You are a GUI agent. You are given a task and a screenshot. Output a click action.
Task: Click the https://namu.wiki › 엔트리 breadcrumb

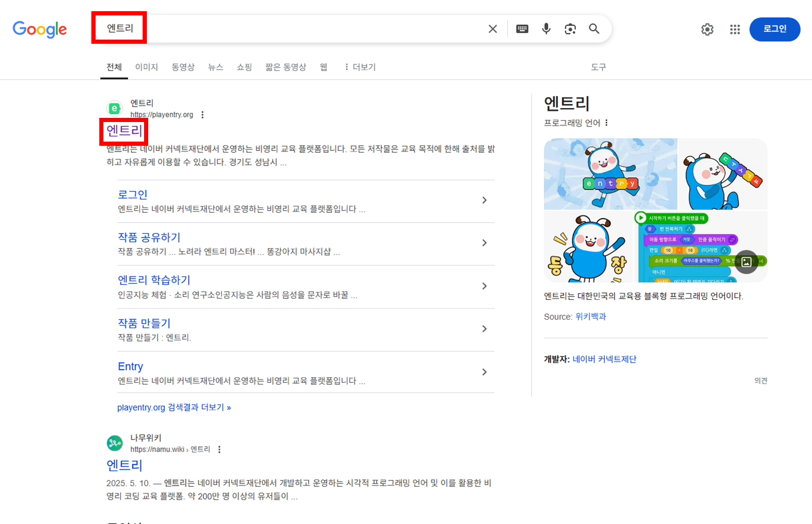[x=170, y=449]
